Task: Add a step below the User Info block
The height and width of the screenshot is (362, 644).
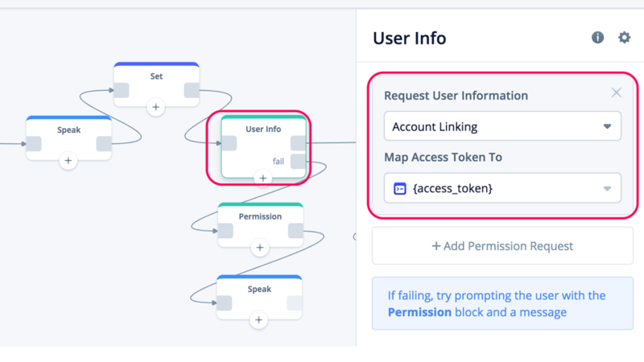Action: point(263,178)
